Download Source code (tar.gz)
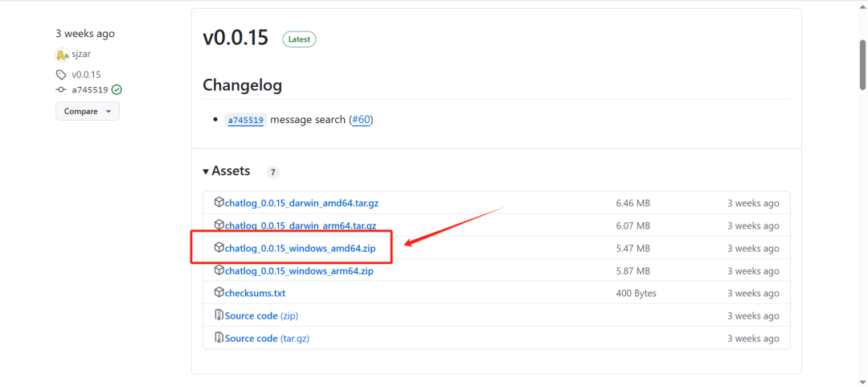 click(x=267, y=339)
